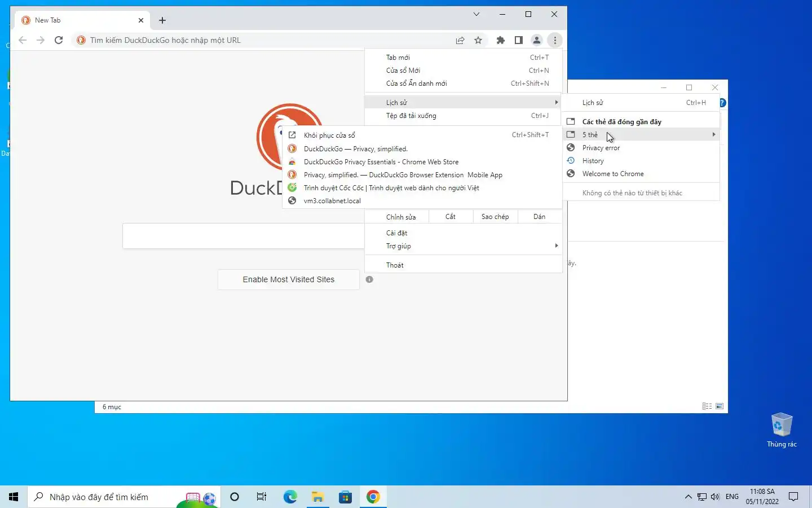
Task: Open vm3.collabnet.local entry
Action: click(422, 200)
